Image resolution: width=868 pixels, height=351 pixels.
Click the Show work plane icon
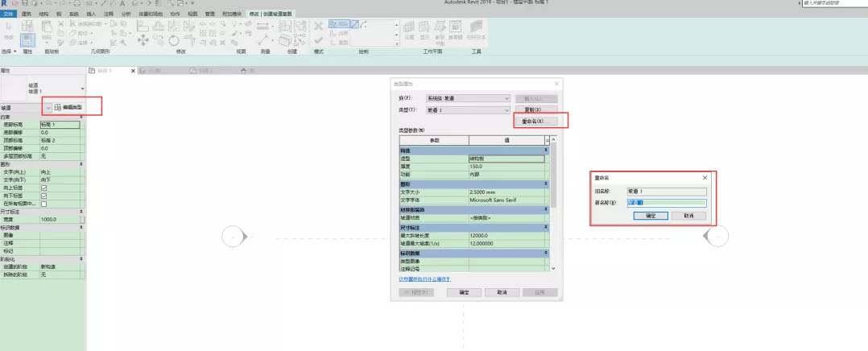424,27
